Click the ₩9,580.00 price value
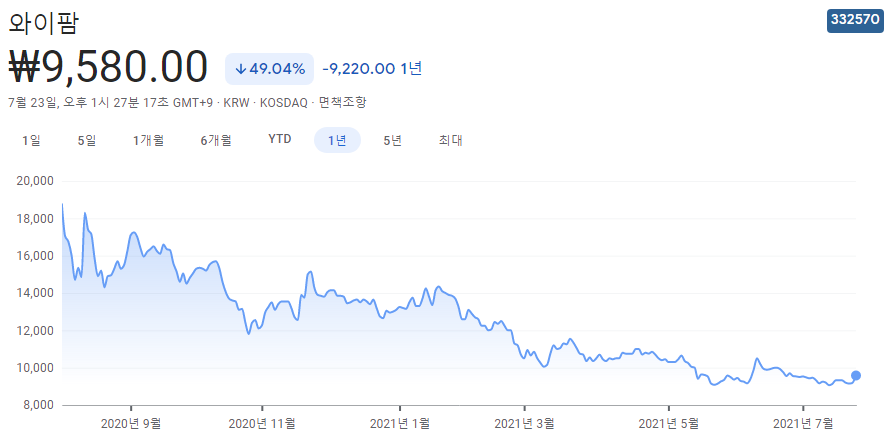This screenshot has width=893, height=444. 108,68
